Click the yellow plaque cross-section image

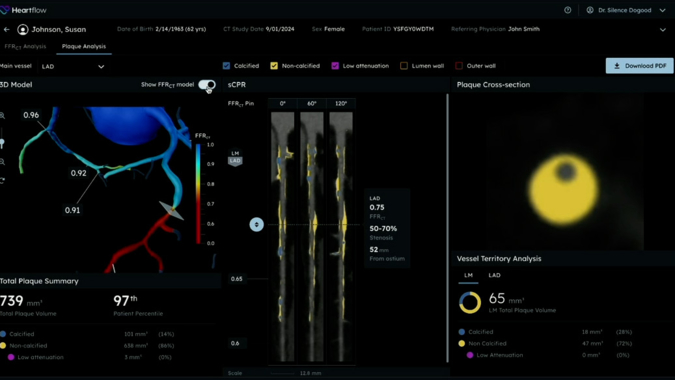pos(564,189)
